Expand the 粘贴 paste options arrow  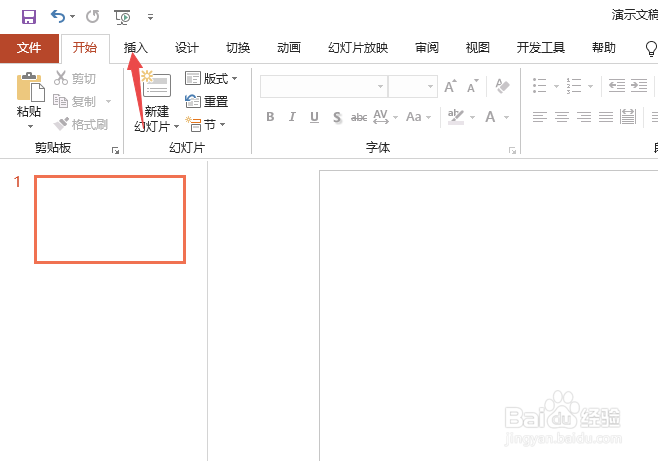[30, 126]
